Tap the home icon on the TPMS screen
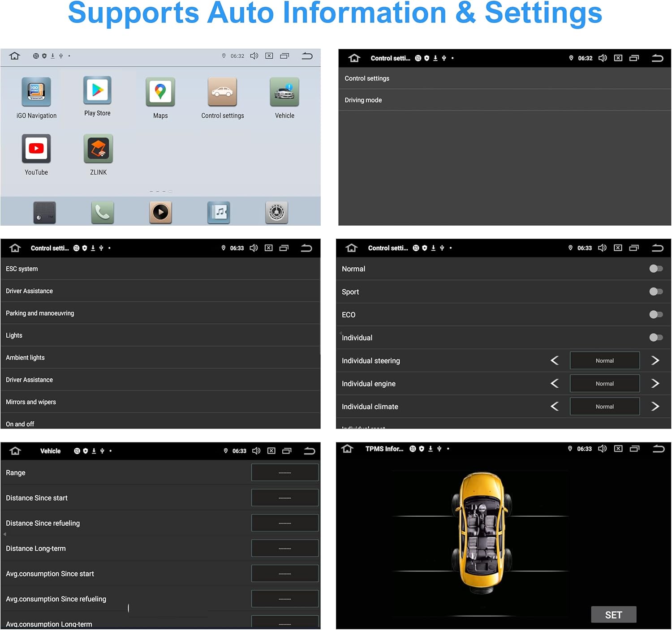 (347, 449)
